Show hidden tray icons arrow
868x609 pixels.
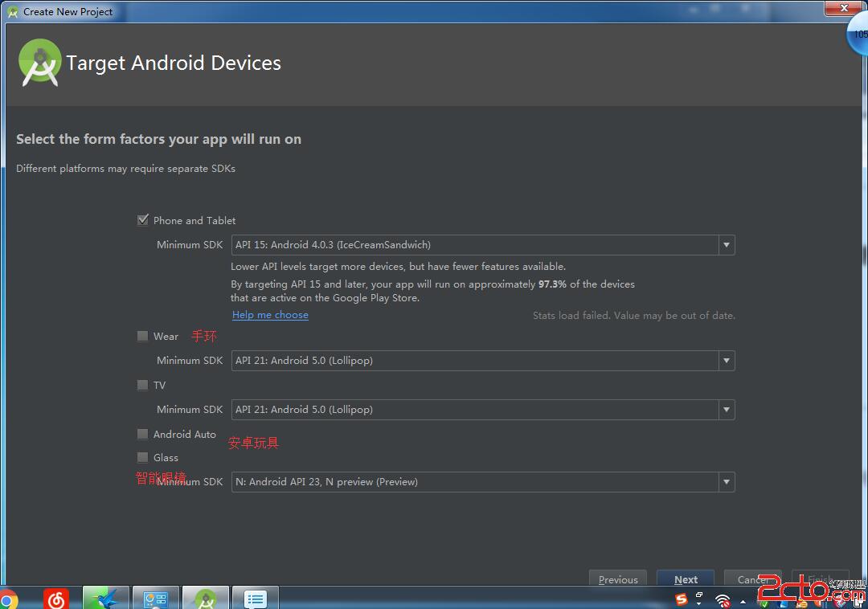pyautogui.click(x=743, y=602)
